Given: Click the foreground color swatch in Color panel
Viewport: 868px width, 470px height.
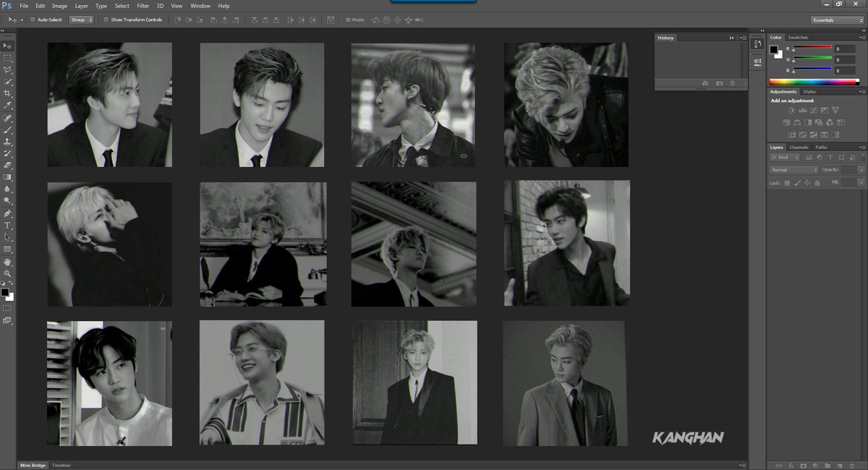Looking at the screenshot, I should coord(773,50).
